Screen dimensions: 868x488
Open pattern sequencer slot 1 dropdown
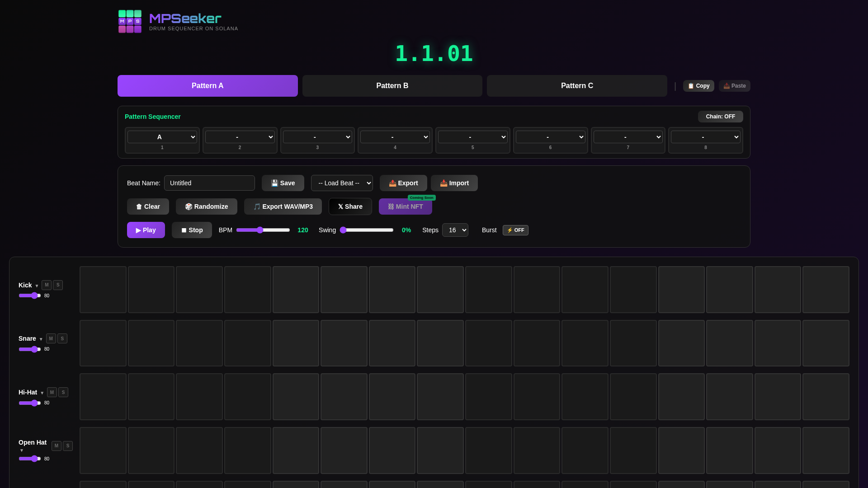(x=162, y=137)
